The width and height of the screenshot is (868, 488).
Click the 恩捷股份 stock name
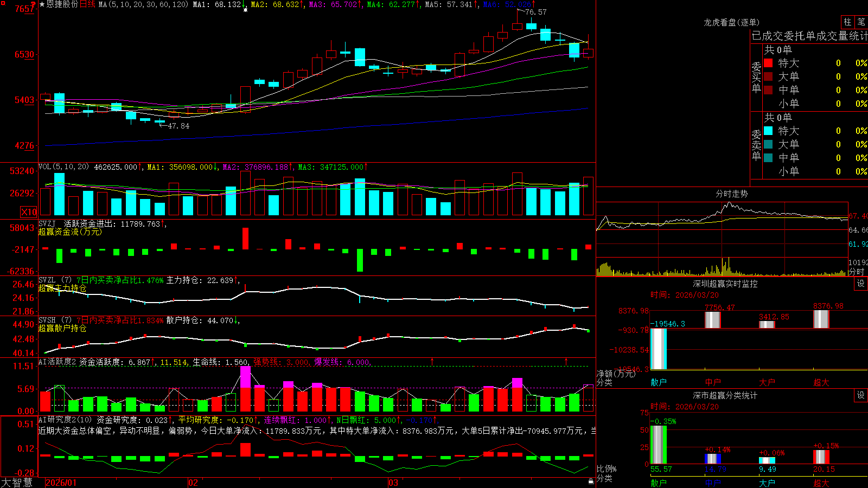[62, 4]
